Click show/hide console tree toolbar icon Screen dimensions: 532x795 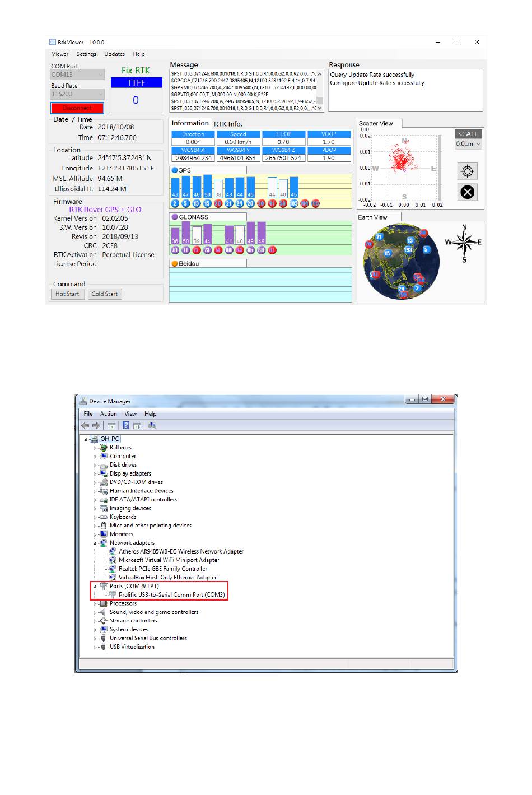[x=111, y=426]
